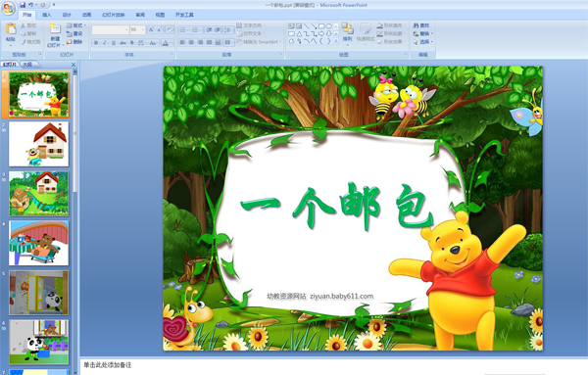Select the oval shape in shapes gallery
588x375 pixels.
pyautogui.click(x=329, y=26)
